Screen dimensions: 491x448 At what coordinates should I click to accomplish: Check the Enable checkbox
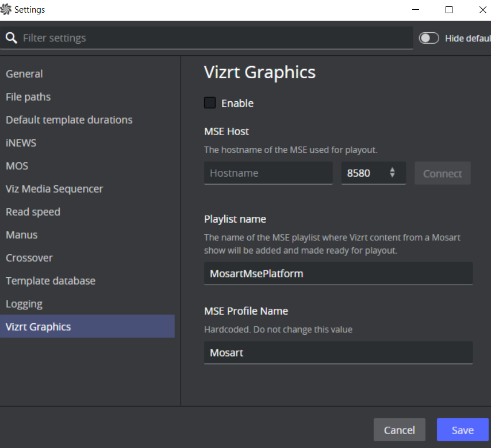tap(210, 103)
